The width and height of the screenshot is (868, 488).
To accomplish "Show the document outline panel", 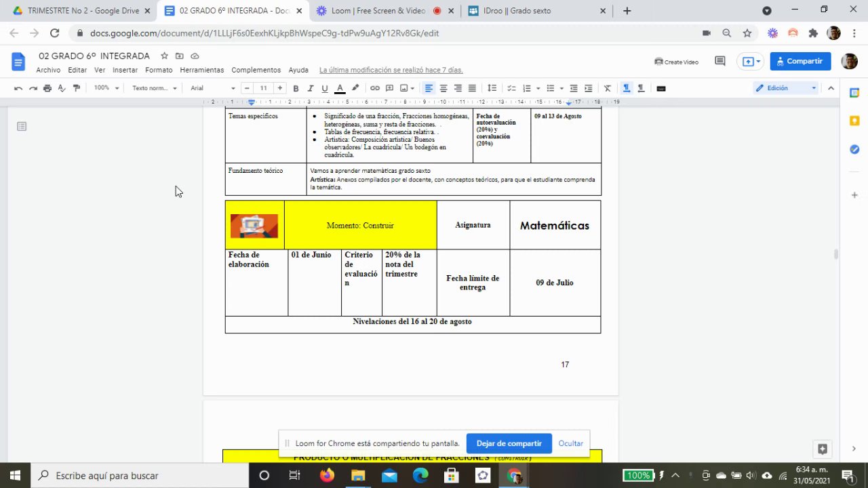I will coord(22,126).
